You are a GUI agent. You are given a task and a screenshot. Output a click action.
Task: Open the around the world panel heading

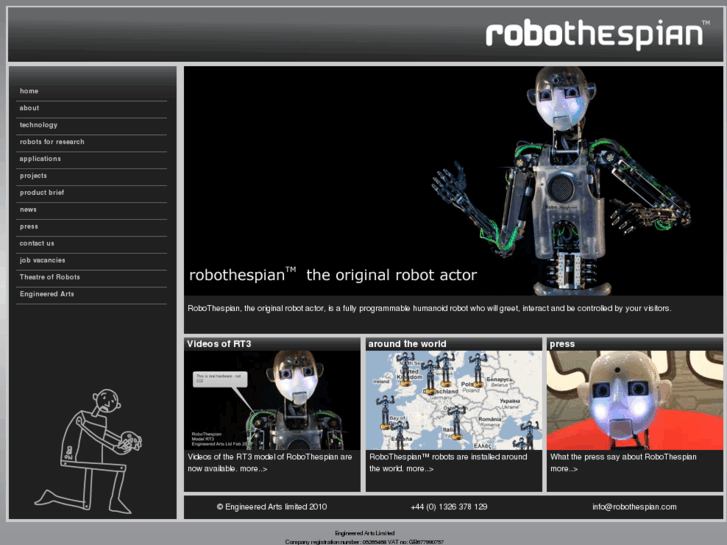pos(407,344)
